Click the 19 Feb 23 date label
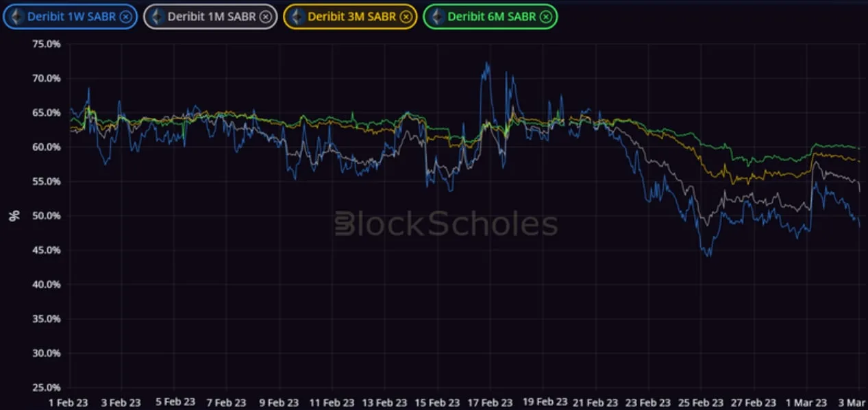The width and height of the screenshot is (868, 410). click(x=544, y=401)
